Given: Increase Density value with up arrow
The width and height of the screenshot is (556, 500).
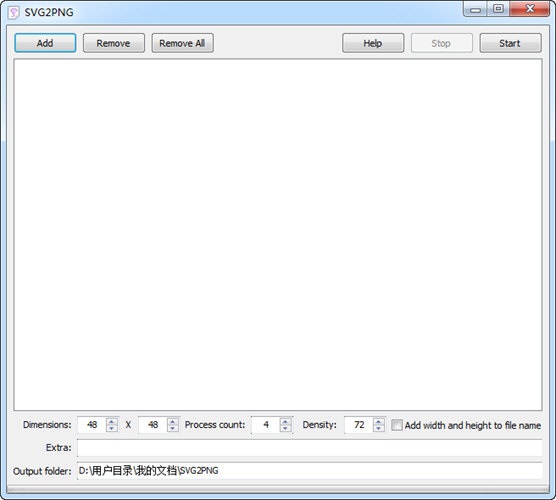Looking at the screenshot, I should (x=379, y=421).
